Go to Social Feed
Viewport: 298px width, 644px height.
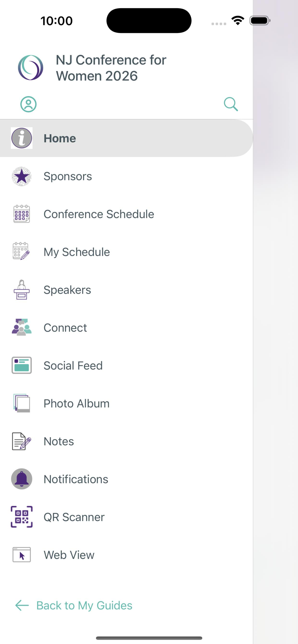(126, 366)
